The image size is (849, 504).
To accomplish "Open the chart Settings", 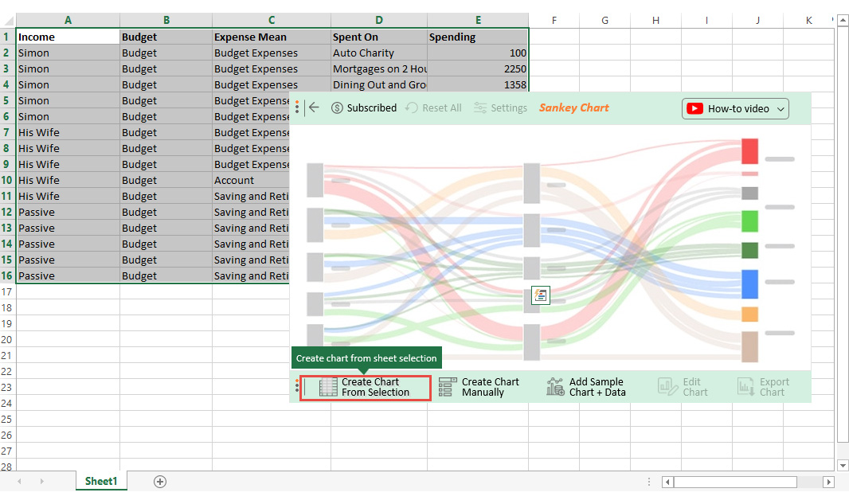I will coord(500,107).
